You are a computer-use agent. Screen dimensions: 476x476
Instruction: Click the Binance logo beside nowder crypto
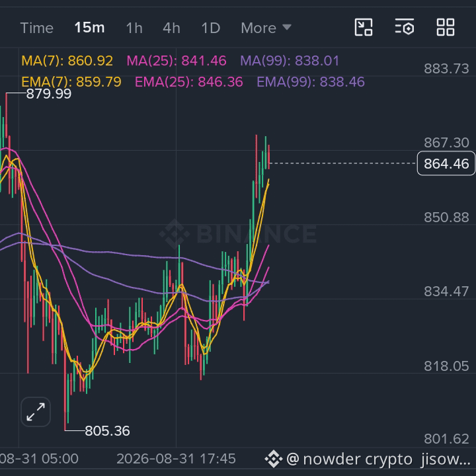[x=274, y=459]
